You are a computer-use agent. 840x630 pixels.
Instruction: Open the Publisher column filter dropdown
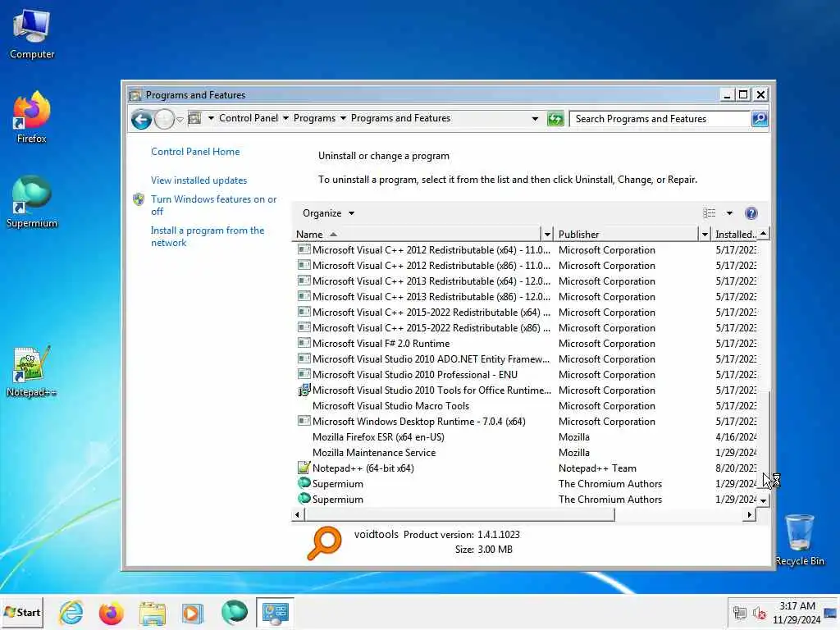pos(705,234)
